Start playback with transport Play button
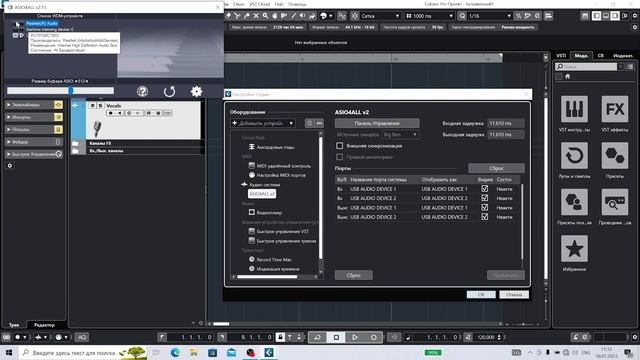Viewport: 640px width, 360px height. (355, 337)
